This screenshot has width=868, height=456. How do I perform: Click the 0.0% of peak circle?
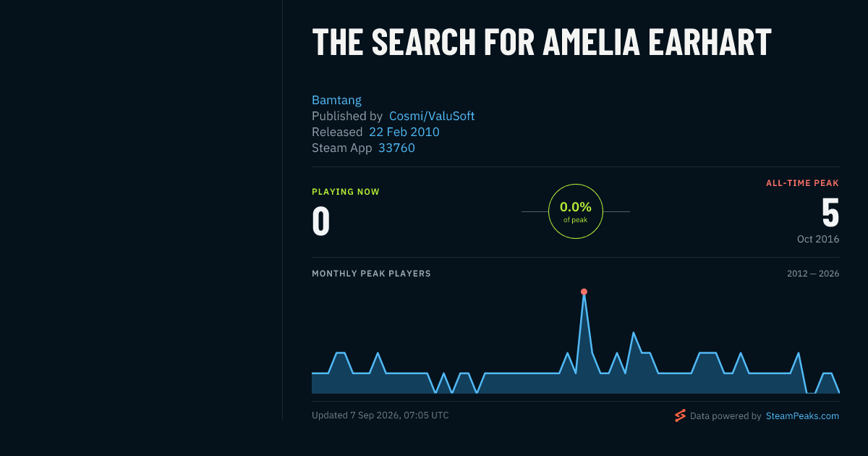pos(576,211)
